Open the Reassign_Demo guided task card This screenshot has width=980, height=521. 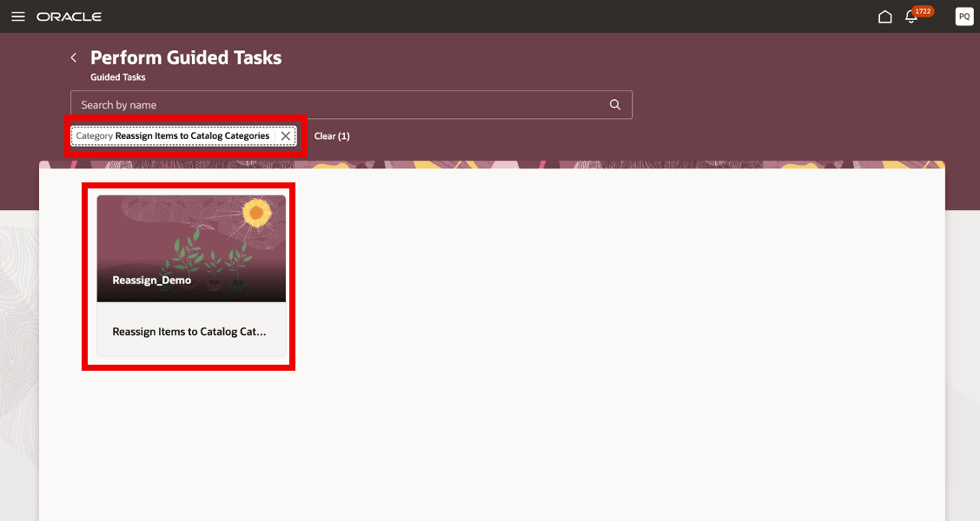190,275
